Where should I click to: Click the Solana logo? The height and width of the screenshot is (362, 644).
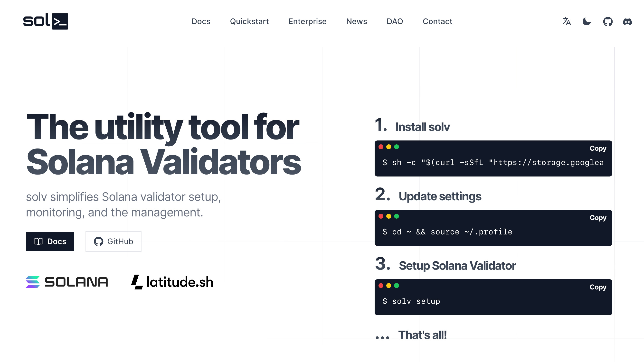67,282
